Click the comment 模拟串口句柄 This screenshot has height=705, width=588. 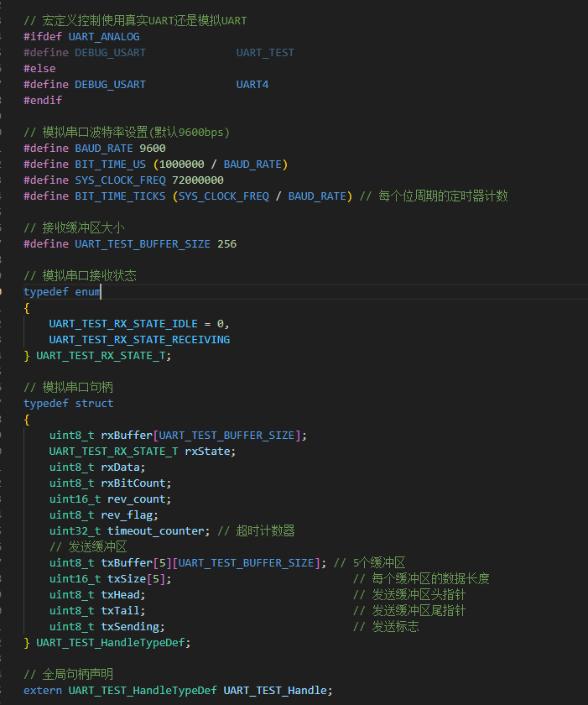[x=68, y=387]
